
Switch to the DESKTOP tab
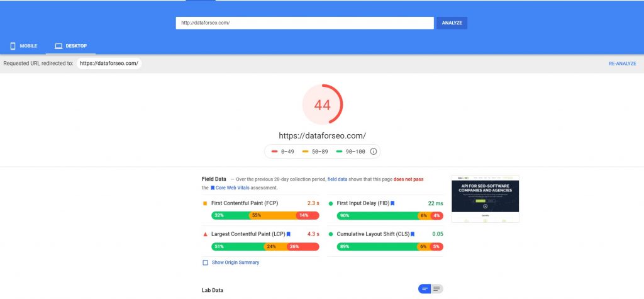point(70,46)
